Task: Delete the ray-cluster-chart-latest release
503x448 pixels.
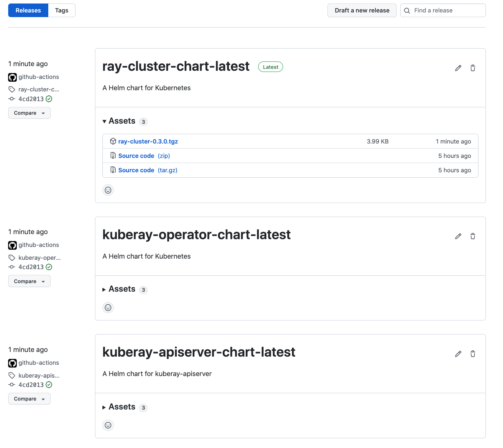Action: 473,68
